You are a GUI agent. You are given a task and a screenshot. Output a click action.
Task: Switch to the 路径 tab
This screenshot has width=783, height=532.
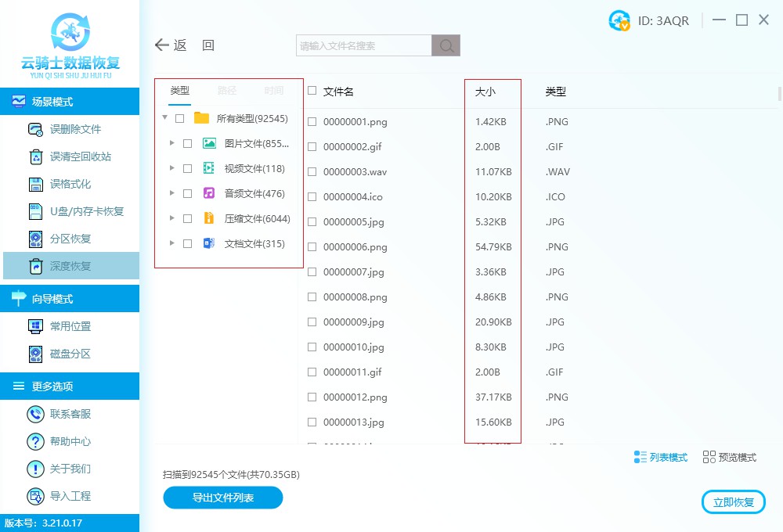click(x=226, y=90)
